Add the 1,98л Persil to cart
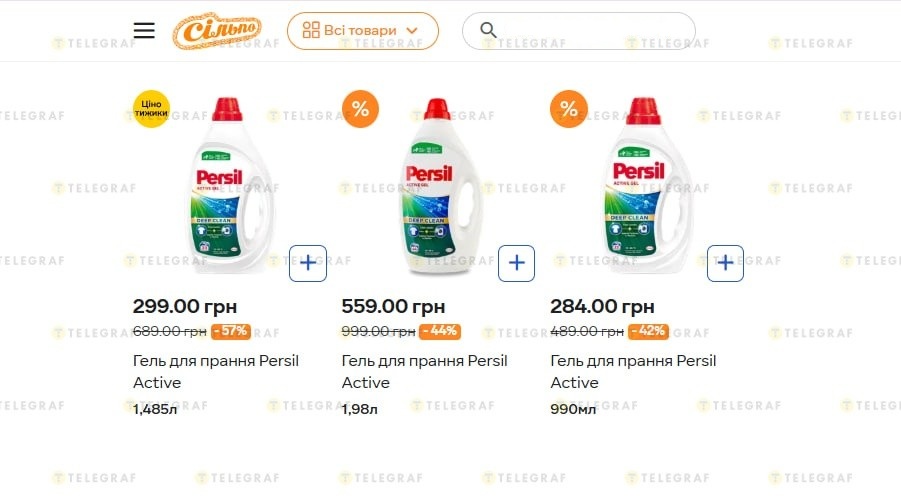 [516, 263]
